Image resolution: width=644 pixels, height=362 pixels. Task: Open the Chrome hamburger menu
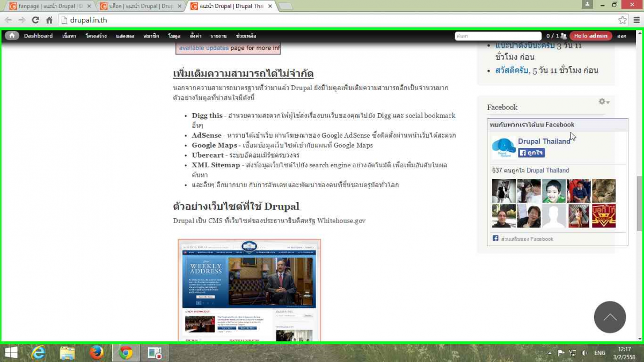click(636, 20)
